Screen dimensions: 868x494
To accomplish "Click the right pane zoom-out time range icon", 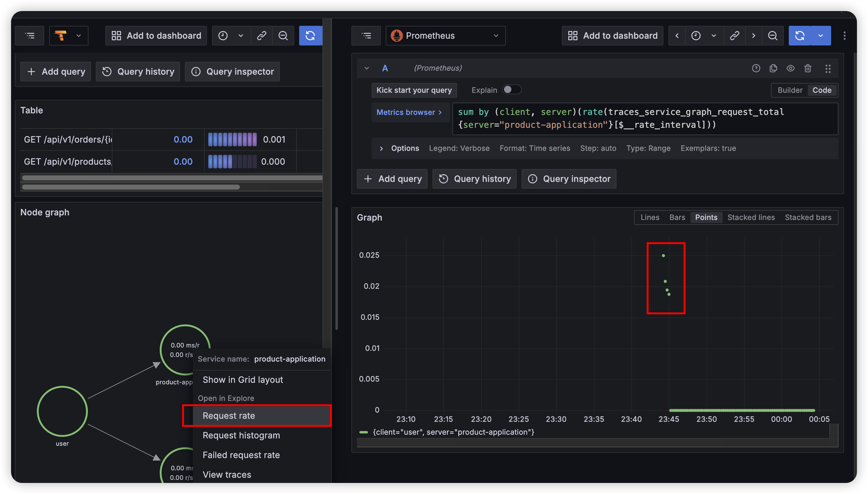I will coord(772,36).
